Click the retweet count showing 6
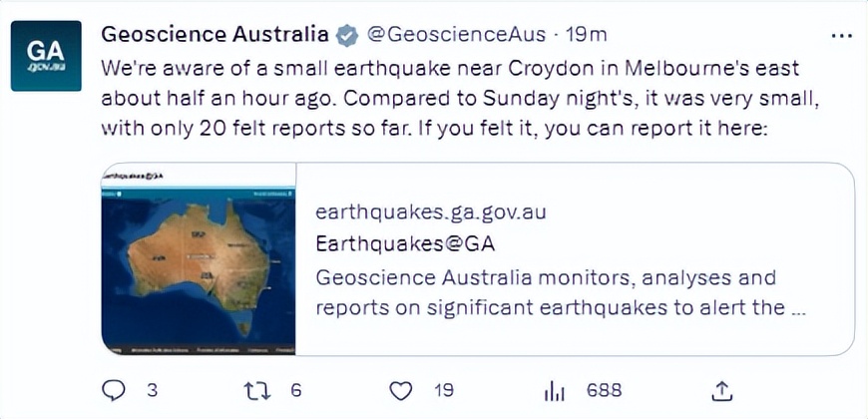Screen dimensions: 868x419 pos(296,390)
